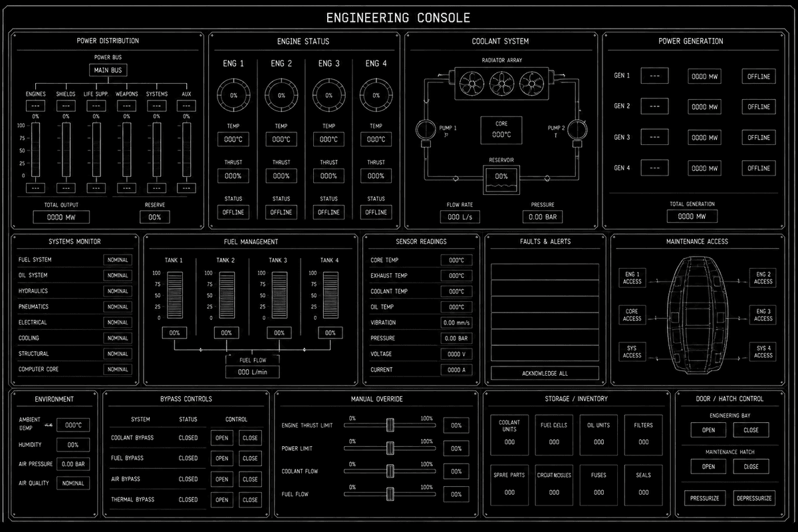Click the ENG 4 circular gauge
798x532 pixels.
tap(376, 96)
